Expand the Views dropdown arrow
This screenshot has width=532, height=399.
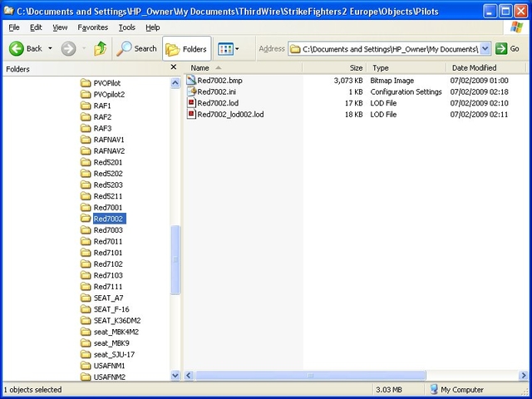[x=237, y=49]
